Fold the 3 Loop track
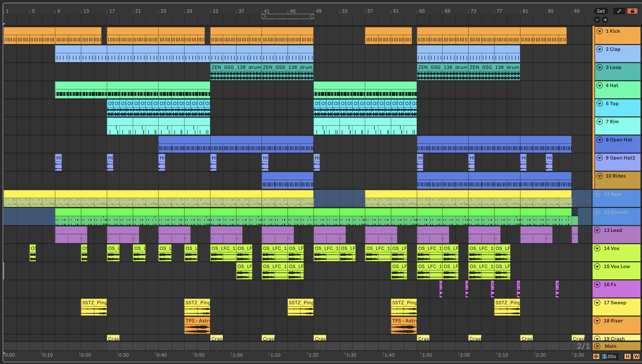The height and width of the screenshot is (364, 642). [599, 67]
